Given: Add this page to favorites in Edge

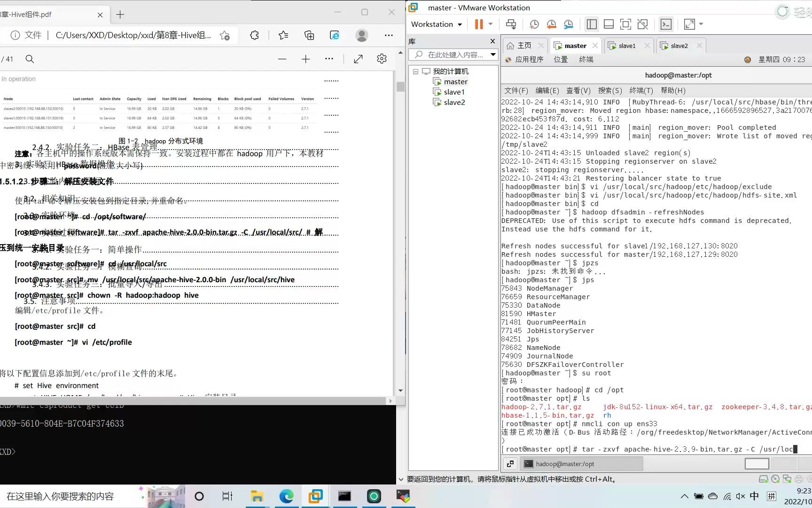Looking at the screenshot, I should (x=225, y=35).
